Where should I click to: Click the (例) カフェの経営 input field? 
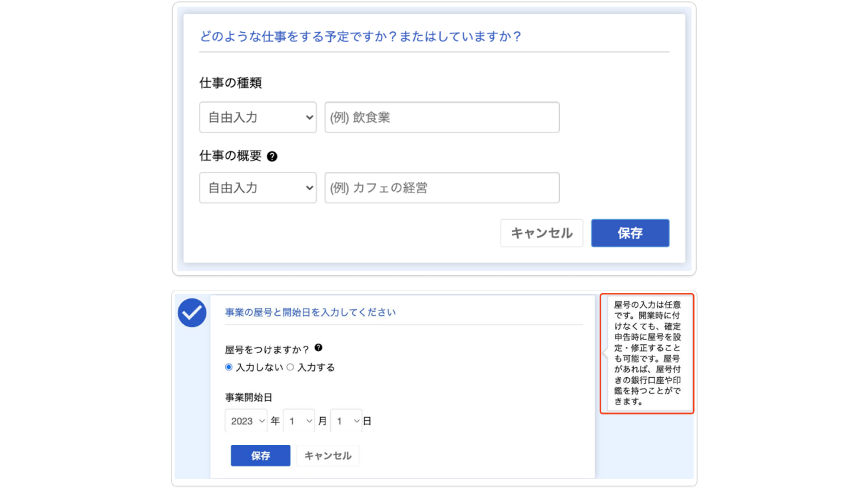[x=442, y=188]
